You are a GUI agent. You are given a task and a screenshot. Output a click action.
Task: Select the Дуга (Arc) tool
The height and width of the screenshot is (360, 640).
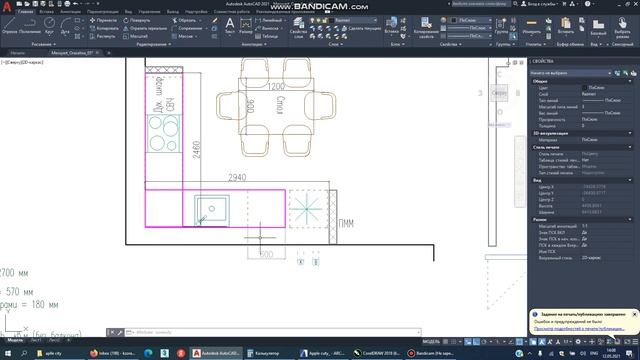click(65, 26)
